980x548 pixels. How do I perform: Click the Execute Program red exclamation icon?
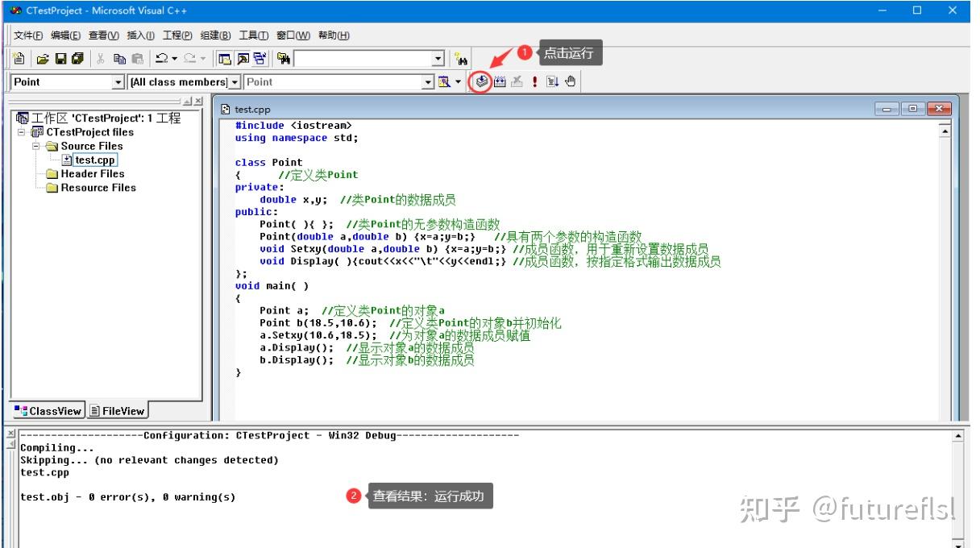534,81
